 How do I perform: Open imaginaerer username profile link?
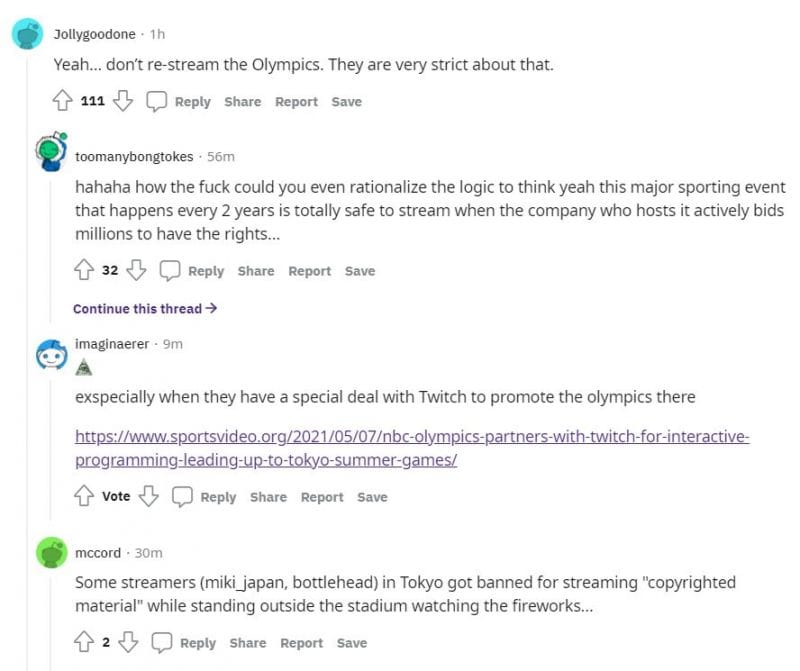click(x=112, y=343)
